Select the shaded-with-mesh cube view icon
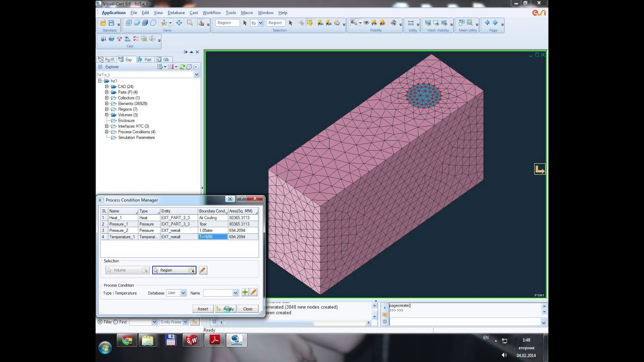Viewport: 644px width, 362px height. [x=145, y=23]
